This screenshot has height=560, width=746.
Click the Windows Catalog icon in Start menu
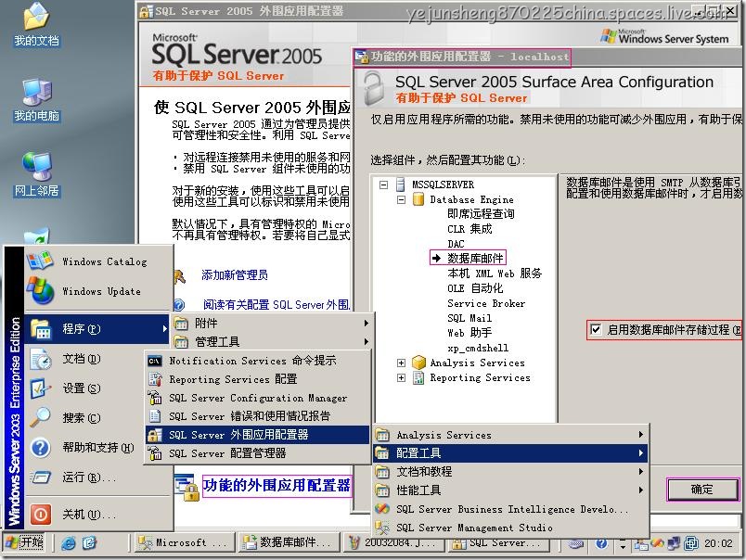point(40,261)
